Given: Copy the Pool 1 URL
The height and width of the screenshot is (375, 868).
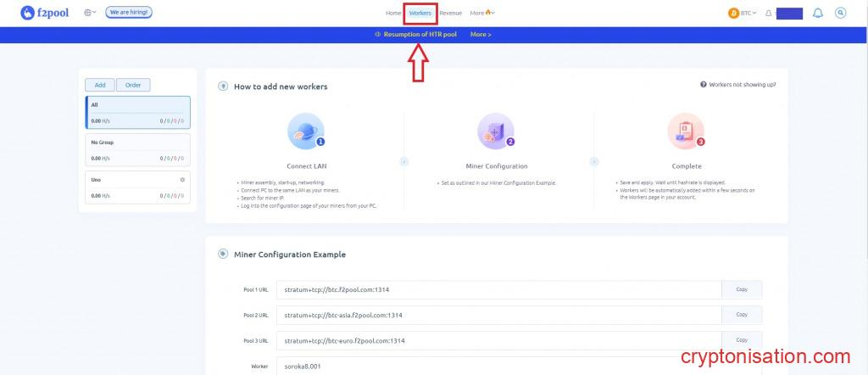Looking at the screenshot, I should (x=742, y=289).
